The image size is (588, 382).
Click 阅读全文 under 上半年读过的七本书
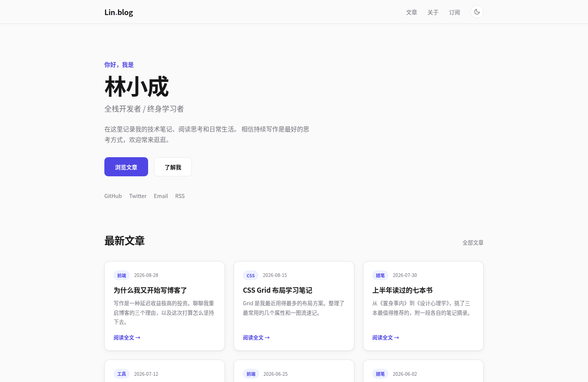click(386, 338)
